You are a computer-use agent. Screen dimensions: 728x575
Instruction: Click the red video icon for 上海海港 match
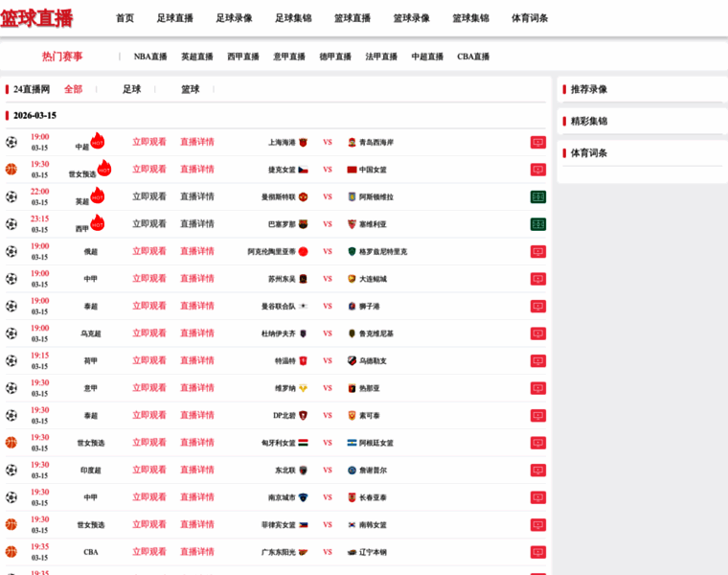pyautogui.click(x=538, y=142)
